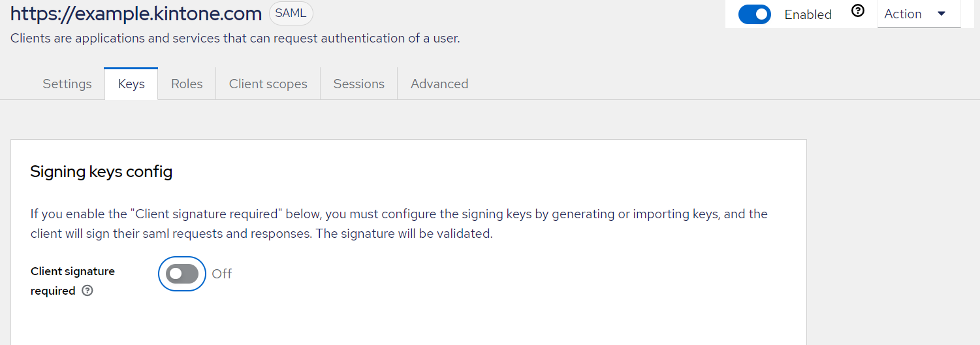View the Sessions tab
This screenshot has width=980, height=345.
click(x=358, y=84)
